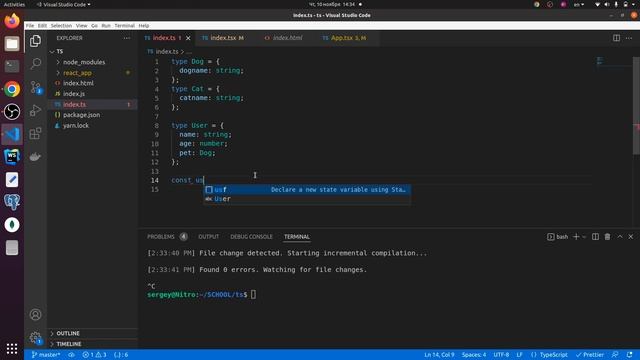Split the terminal panel
This screenshot has width=640, height=360.
pos(596,237)
